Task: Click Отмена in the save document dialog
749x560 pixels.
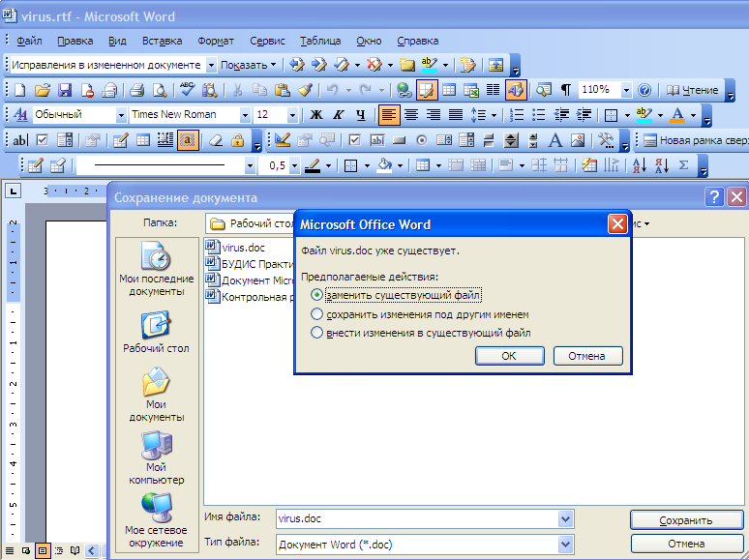Action: [x=686, y=544]
